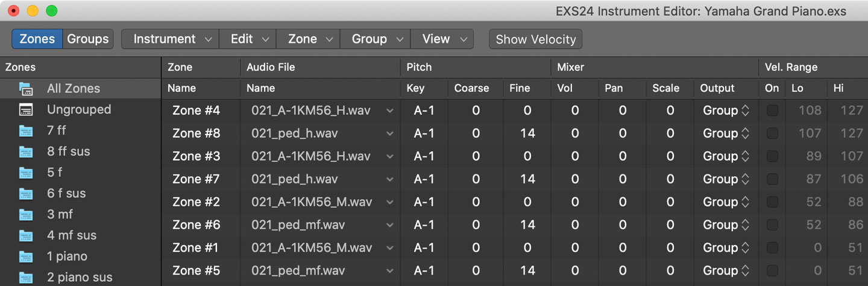Screen dimensions: 868x286
Task: Enable velocity range checkbox for Zone #4
Action: (x=772, y=110)
